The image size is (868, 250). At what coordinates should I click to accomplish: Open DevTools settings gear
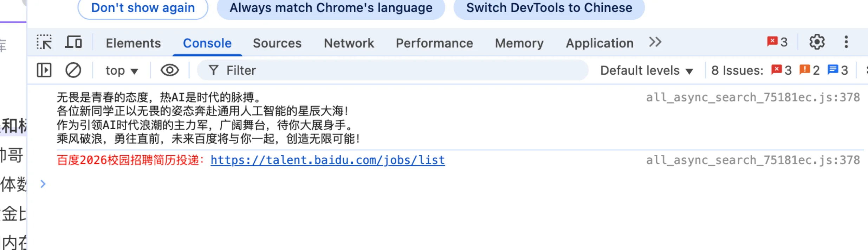817,42
